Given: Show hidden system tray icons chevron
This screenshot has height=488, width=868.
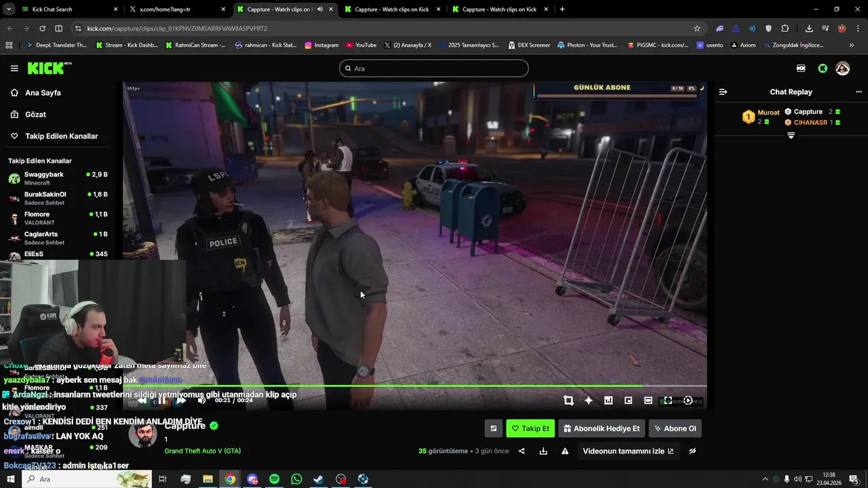Looking at the screenshot, I should [x=765, y=479].
